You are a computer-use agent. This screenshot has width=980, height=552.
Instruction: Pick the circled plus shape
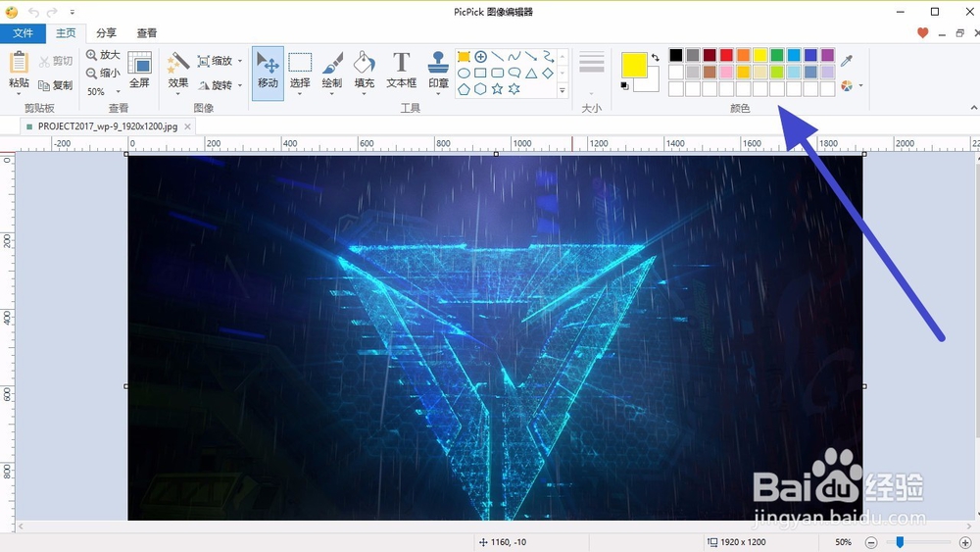[480, 57]
